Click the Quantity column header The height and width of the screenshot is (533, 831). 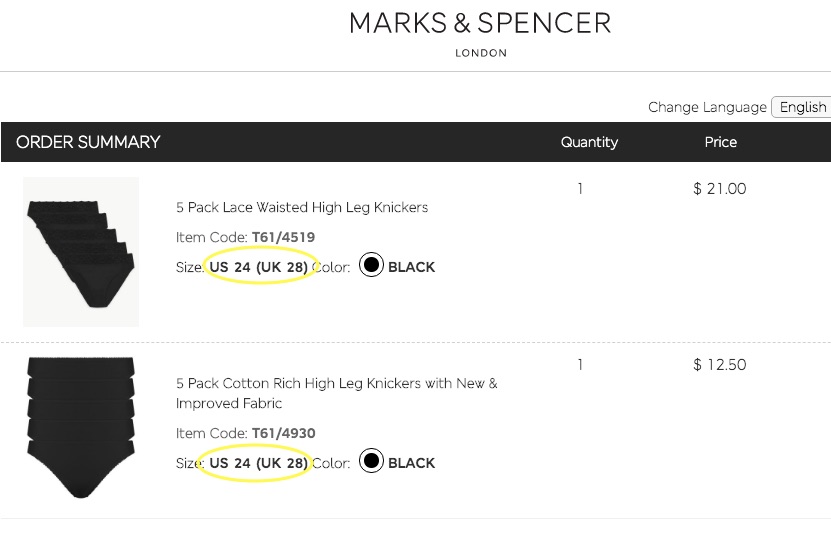[x=589, y=142]
